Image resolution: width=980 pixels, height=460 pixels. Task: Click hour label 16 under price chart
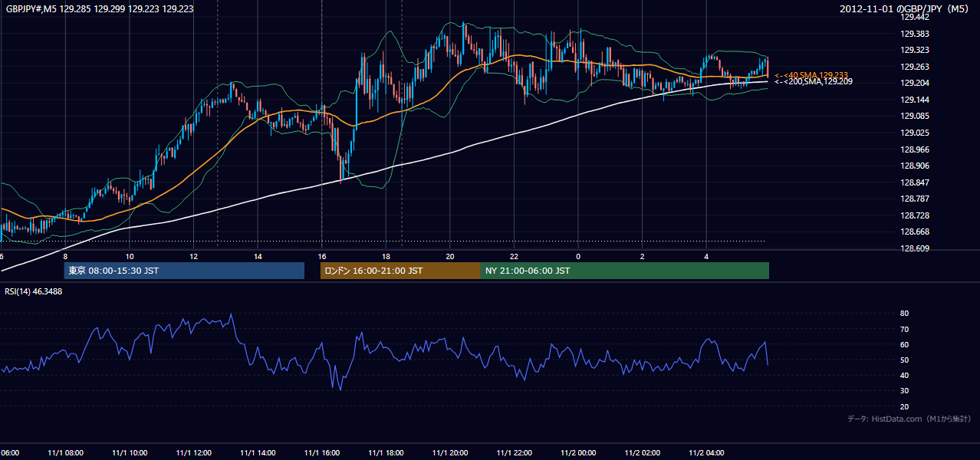click(x=321, y=256)
